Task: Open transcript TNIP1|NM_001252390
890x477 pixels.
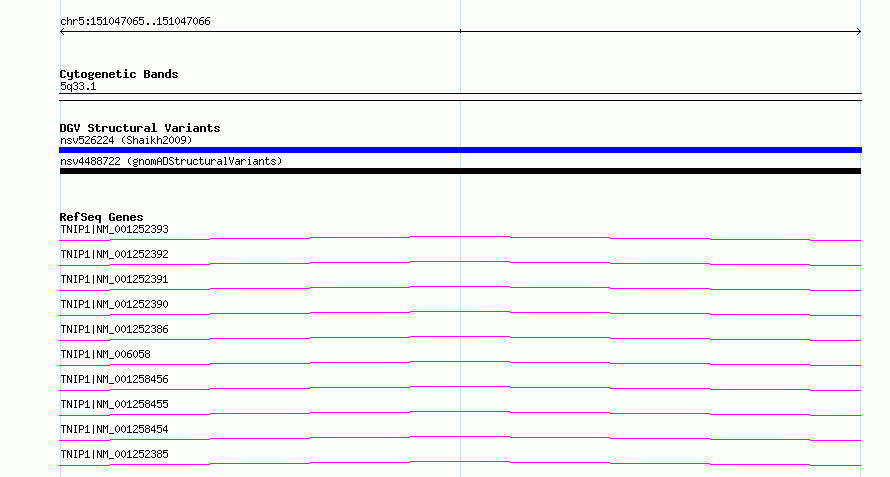Action: coord(114,304)
